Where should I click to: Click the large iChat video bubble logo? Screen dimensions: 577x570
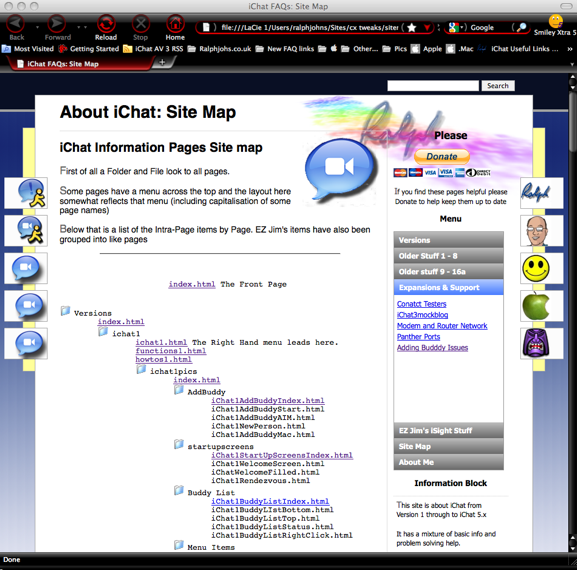pyautogui.click(x=340, y=171)
